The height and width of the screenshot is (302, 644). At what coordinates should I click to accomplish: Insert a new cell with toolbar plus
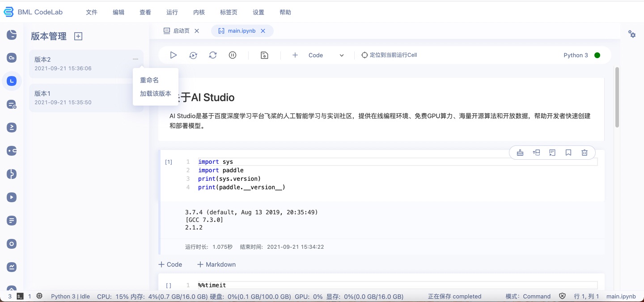pyautogui.click(x=295, y=55)
